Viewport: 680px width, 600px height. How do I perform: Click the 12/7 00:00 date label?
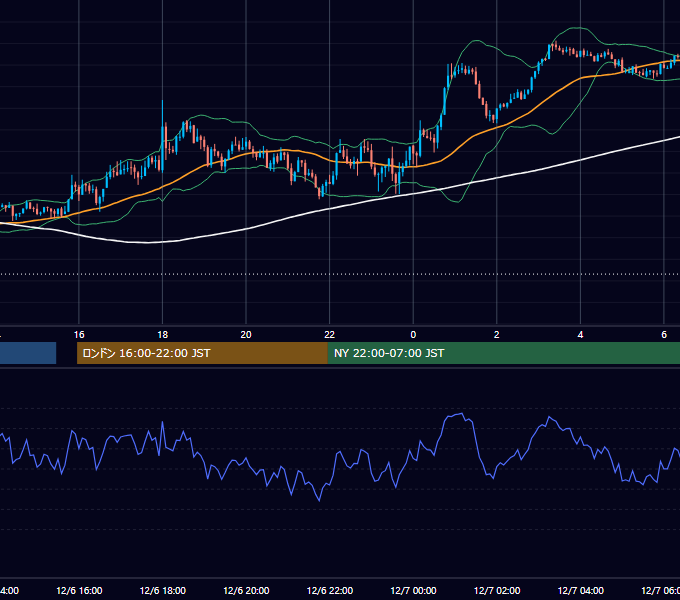coord(413,590)
